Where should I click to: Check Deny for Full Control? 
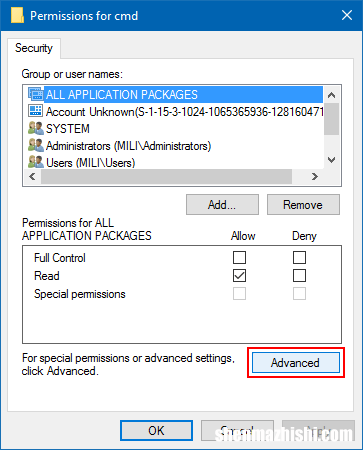coord(299,257)
